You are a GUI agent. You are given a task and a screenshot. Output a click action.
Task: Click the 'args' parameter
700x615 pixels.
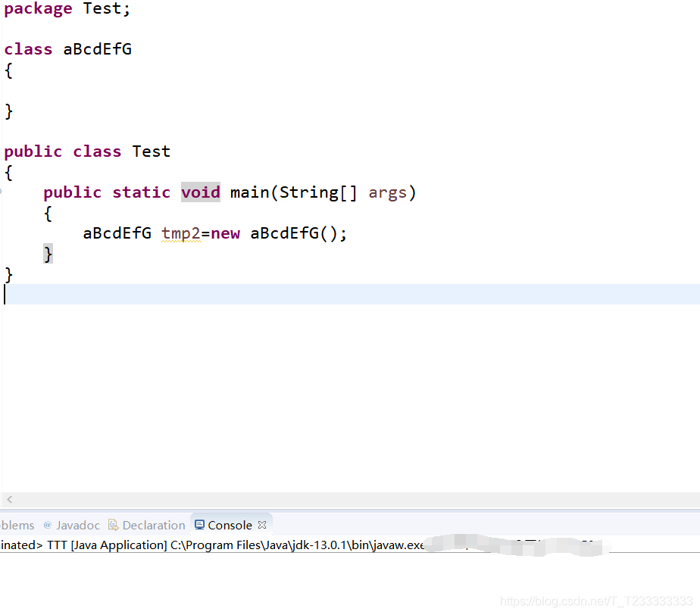pyautogui.click(x=388, y=192)
